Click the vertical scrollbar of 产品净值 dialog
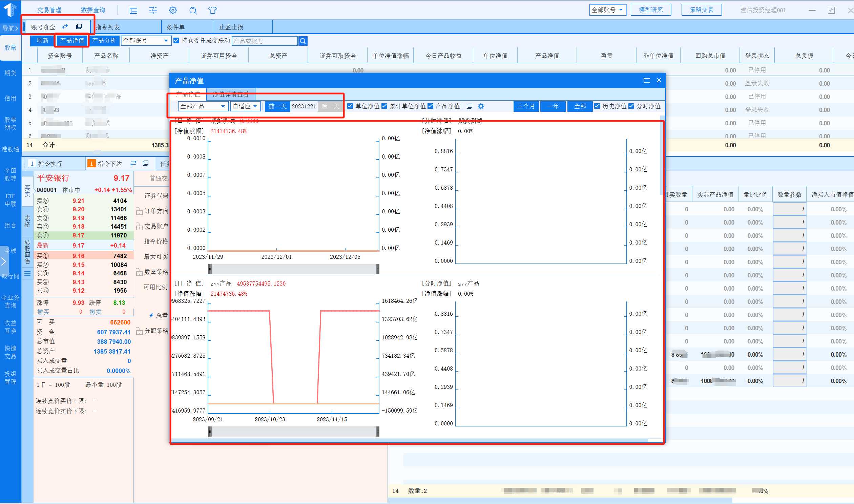The width and height of the screenshot is (854, 504). pos(662,155)
